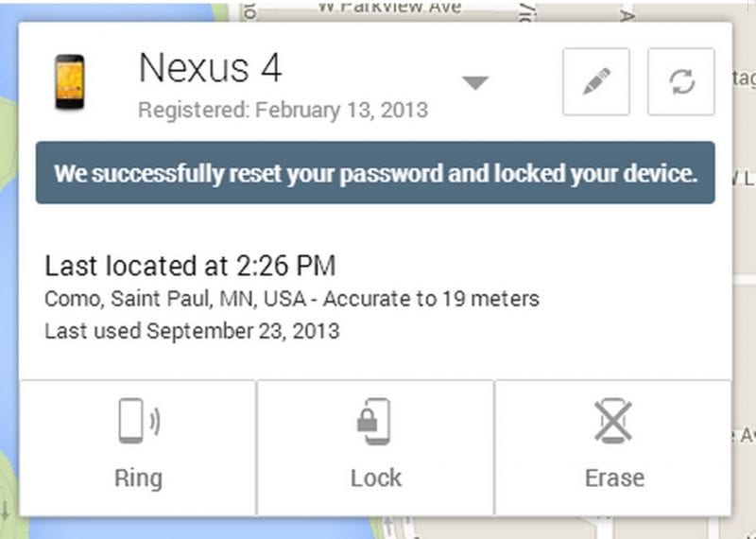The height and width of the screenshot is (539, 756).
Task: Choose the Erase button label
Action: coord(613,478)
